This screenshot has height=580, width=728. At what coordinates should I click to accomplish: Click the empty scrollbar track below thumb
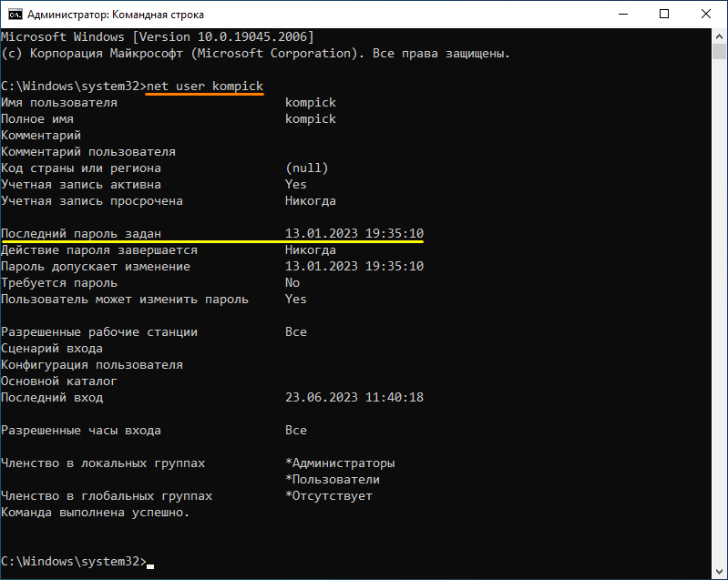(x=719, y=310)
